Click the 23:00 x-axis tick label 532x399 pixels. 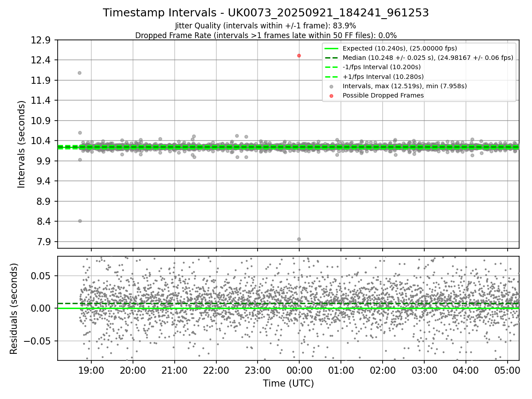point(258,370)
